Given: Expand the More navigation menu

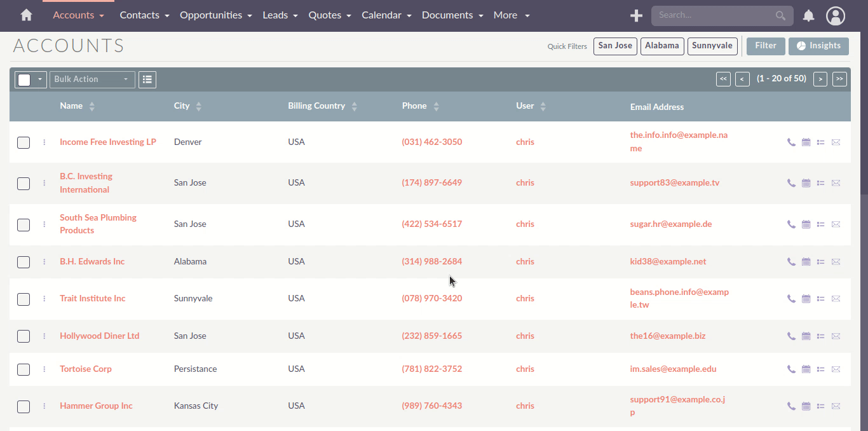Looking at the screenshot, I should pos(512,15).
